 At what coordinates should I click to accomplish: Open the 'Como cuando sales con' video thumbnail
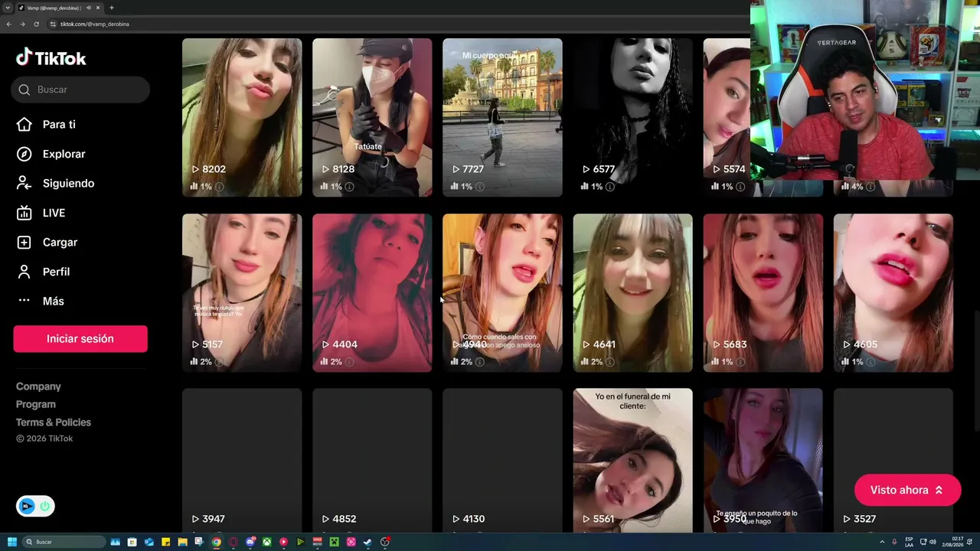pyautogui.click(x=502, y=293)
